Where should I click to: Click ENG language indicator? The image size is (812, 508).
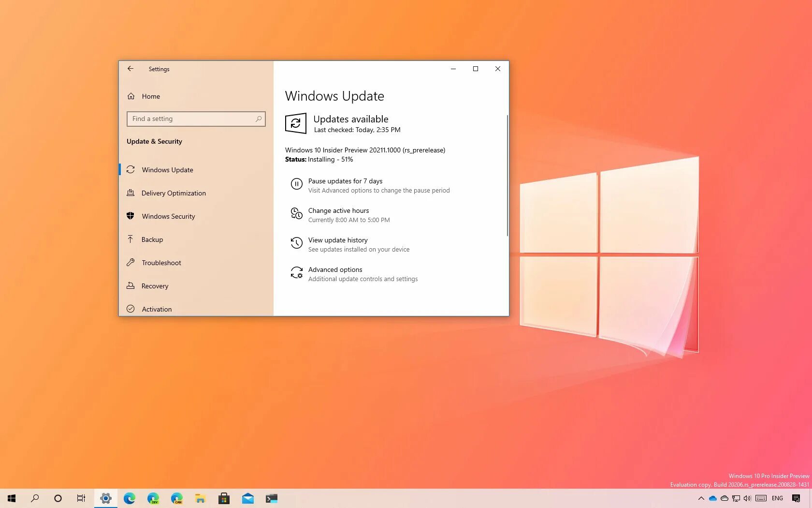tap(778, 498)
